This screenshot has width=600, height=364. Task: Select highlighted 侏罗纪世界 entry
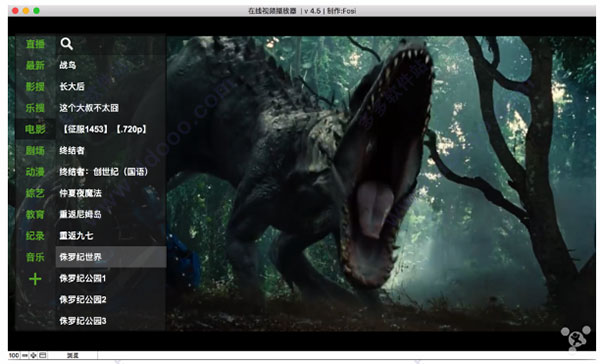111,257
